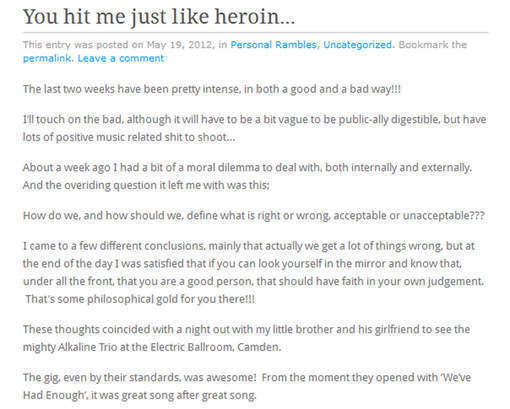Open the Personal Rambles category link

pos(273,45)
